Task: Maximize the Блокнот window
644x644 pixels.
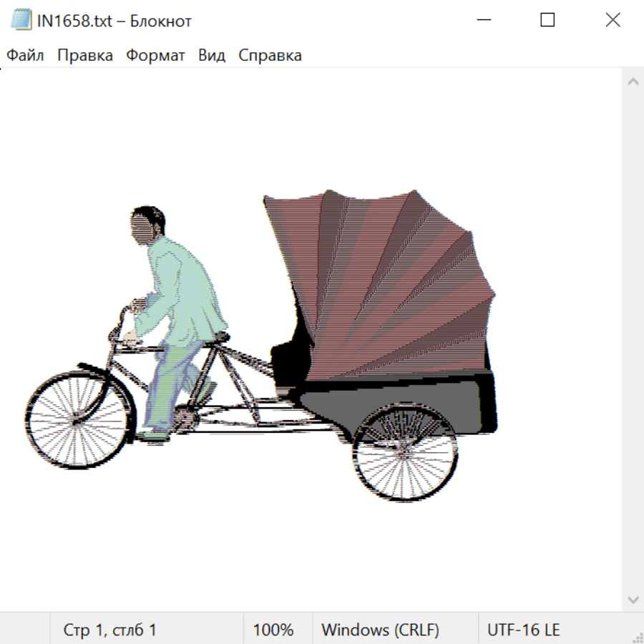Action: point(547,20)
